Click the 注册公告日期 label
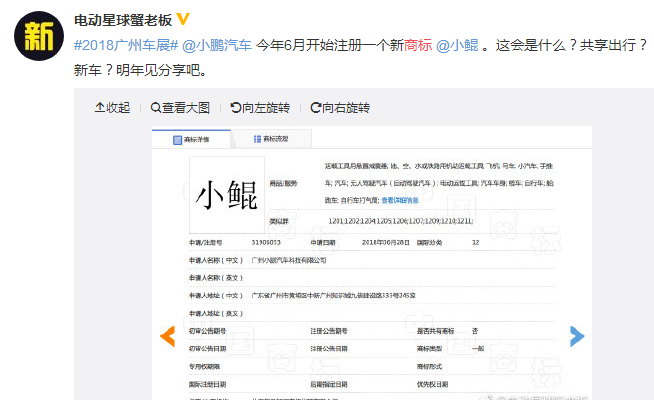The width and height of the screenshot is (654, 400). tap(329, 349)
